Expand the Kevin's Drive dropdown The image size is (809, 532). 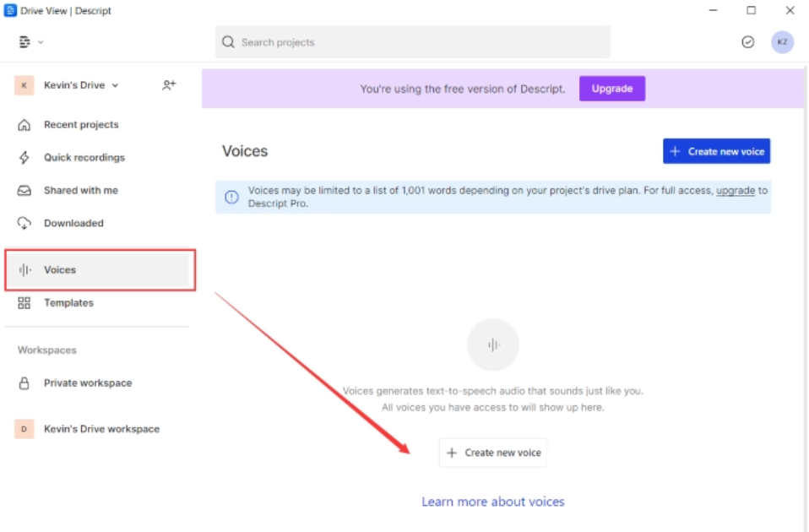point(81,85)
